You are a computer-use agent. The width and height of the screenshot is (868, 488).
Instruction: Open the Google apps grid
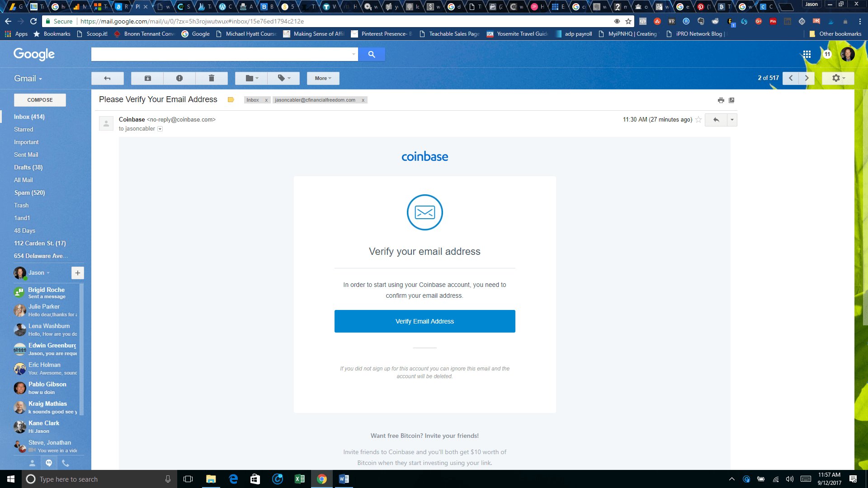807,54
